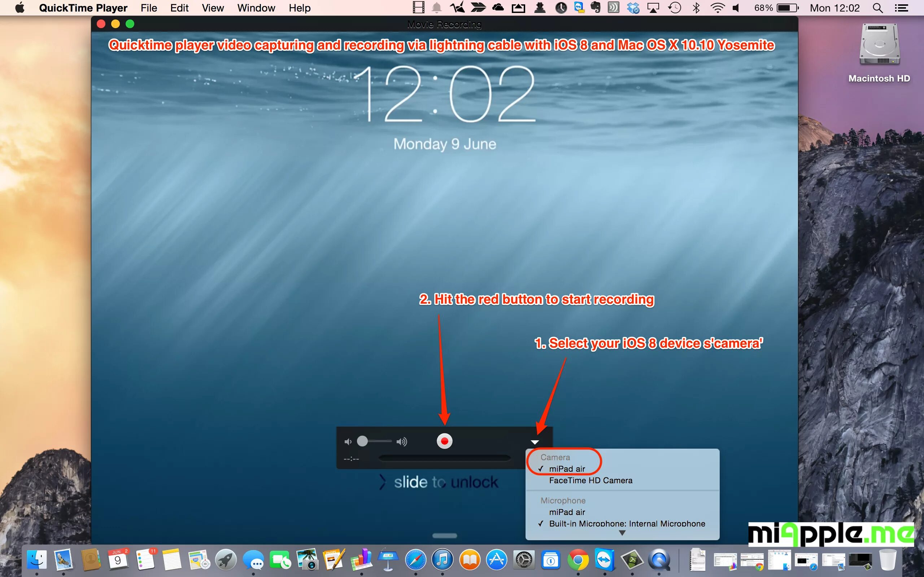Open the File menu
924x577 pixels.
[x=149, y=8]
